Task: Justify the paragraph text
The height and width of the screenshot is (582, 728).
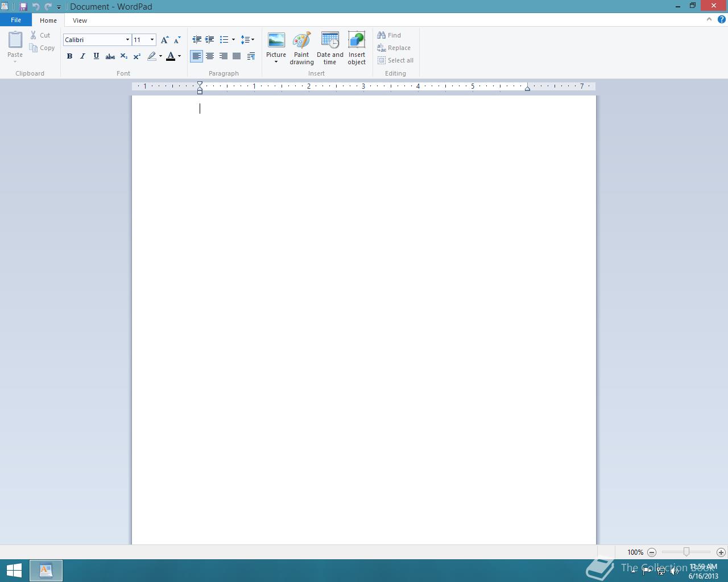Action: coord(237,56)
